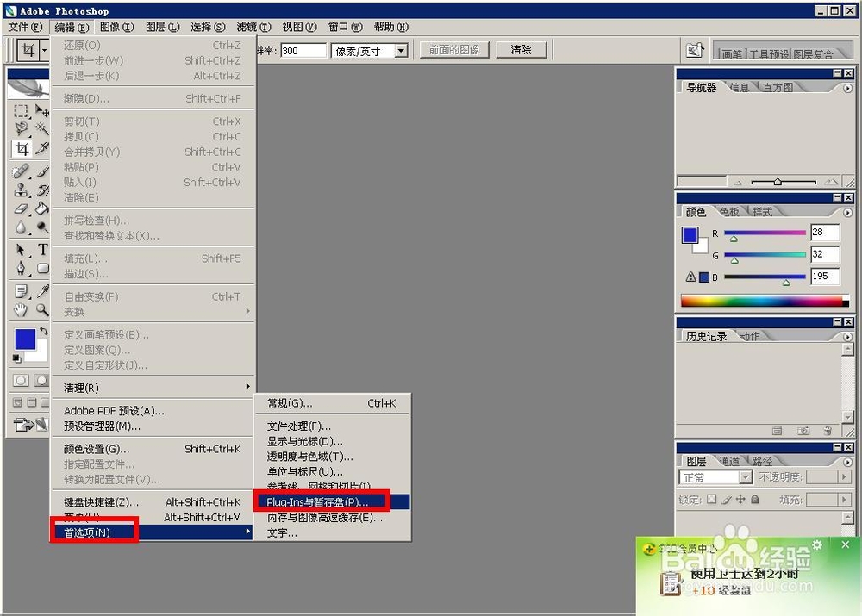Open 颜色设置(G) color settings

(153, 449)
